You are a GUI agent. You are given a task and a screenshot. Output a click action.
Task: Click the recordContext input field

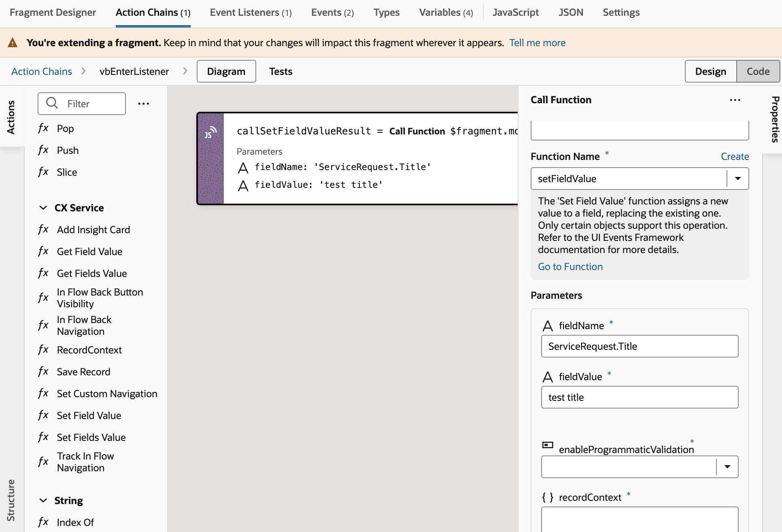pyautogui.click(x=640, y=519)
